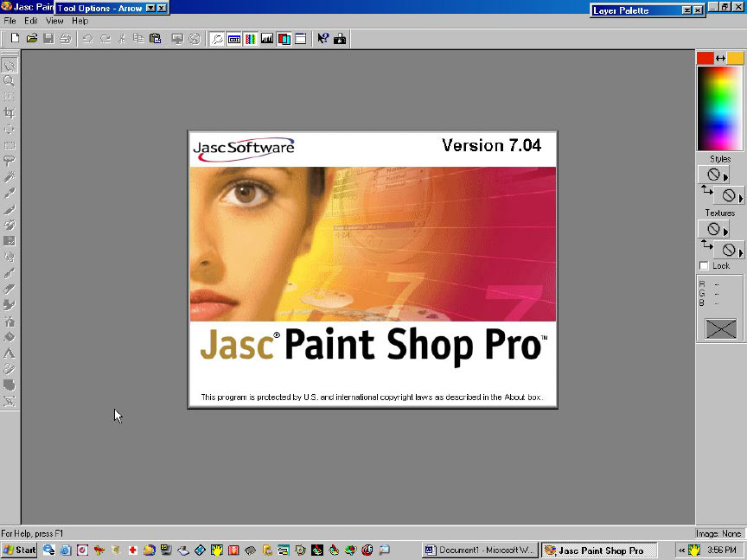This screenshot has height=560, width=747.
Task: Roll up the Layer Palette window
Action: pyautogui.click(x=686, y=10)
